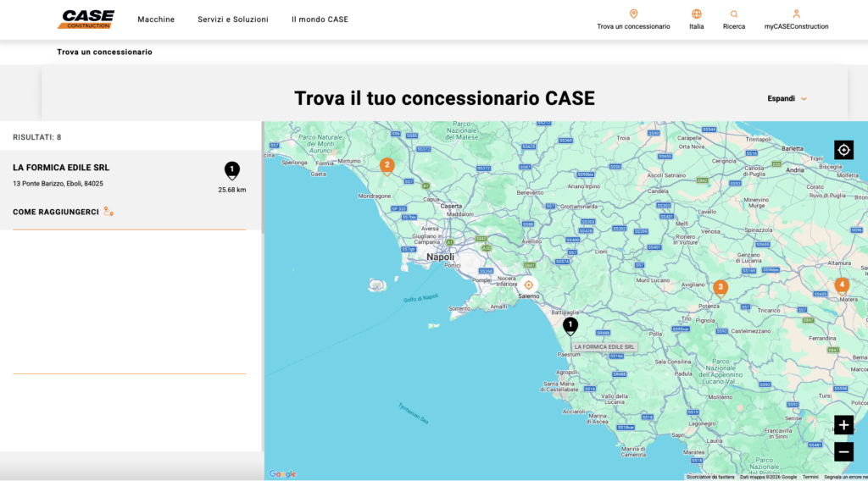Click the myCASEConstruction user icon
The height and width of the screenshot is (492, 868).
[x=796, y=14]
